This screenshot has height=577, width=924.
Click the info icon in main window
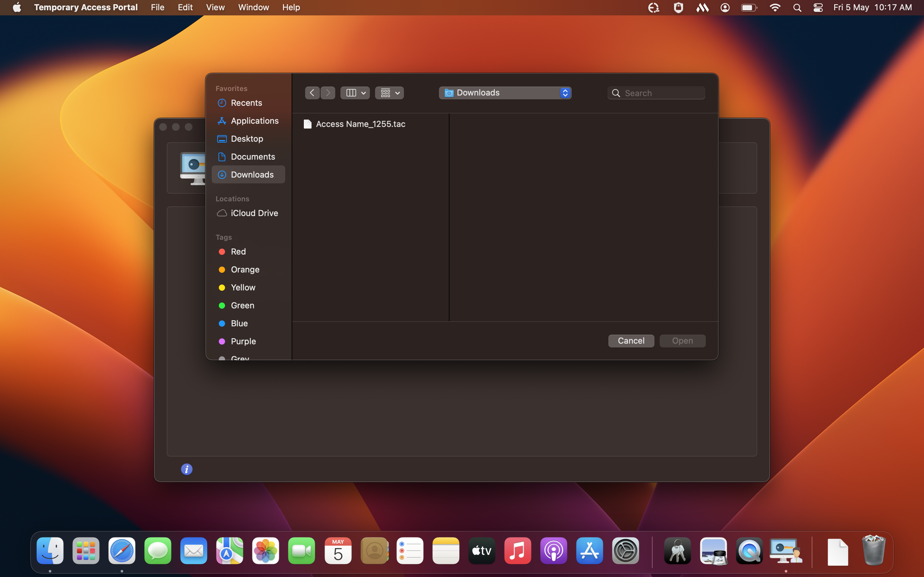point(186,469)
